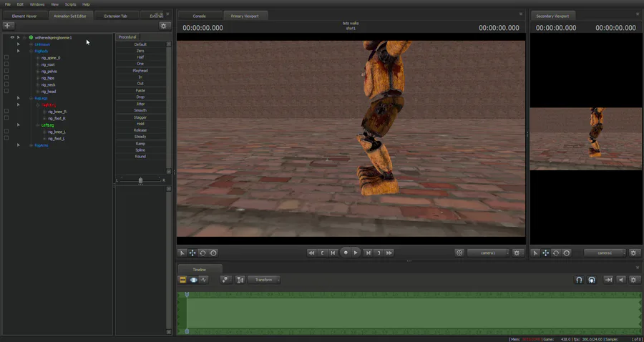Tick the rig_pelvis checkbox
Image resolution: width=644 pixels, height=342 pixels.
pyautogui.click(x=6, y=71)
